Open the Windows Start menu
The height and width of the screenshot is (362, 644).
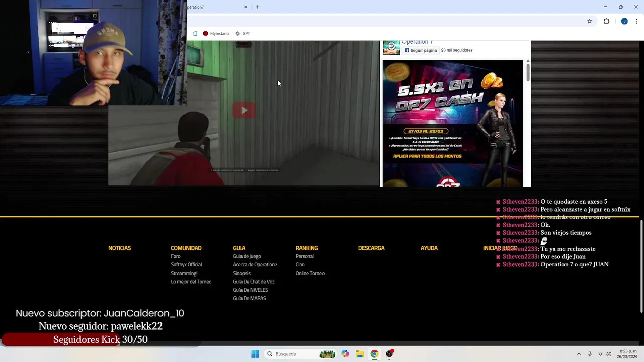255,354
